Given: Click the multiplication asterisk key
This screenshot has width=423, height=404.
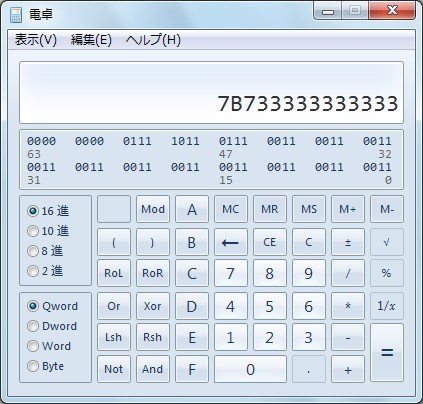Looking at the screenshot, I should click(x=348, y=306).
